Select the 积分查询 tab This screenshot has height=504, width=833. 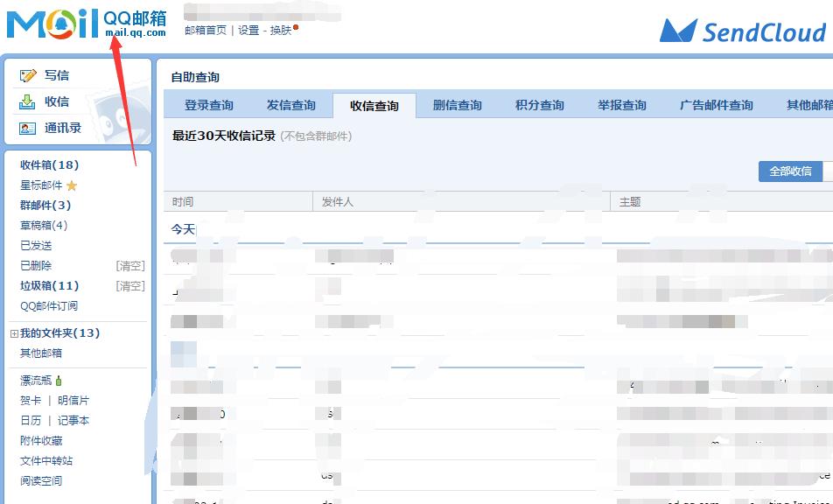pos(538,104)
